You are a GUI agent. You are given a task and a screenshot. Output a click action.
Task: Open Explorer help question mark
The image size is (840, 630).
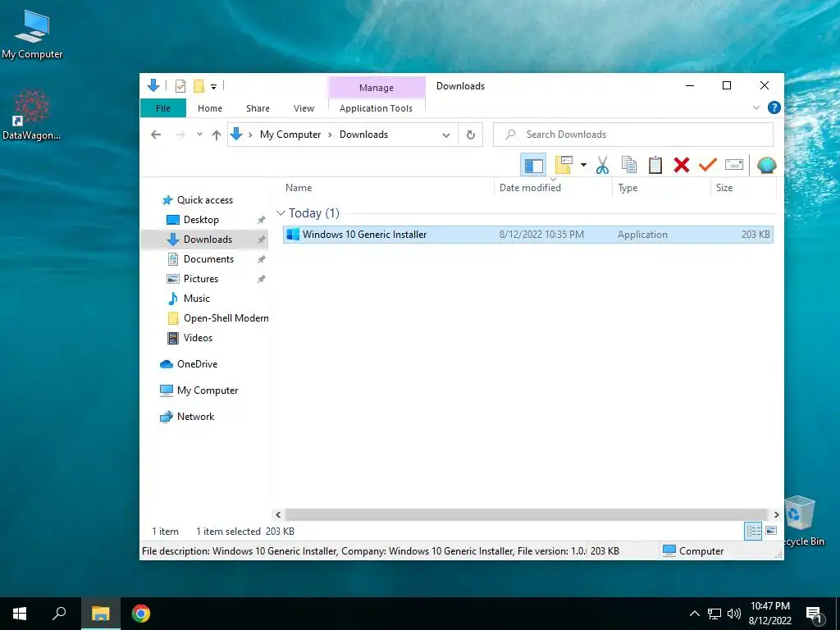tap(774, 107)
